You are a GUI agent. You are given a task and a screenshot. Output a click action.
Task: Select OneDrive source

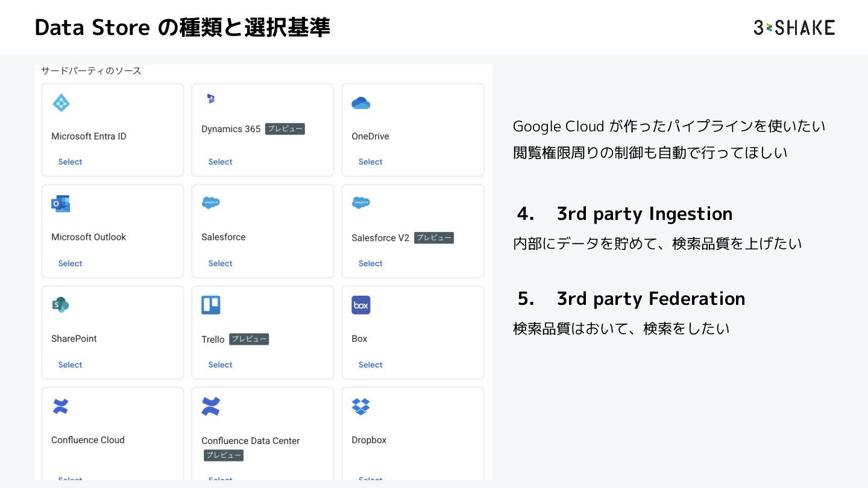(370, 161)
